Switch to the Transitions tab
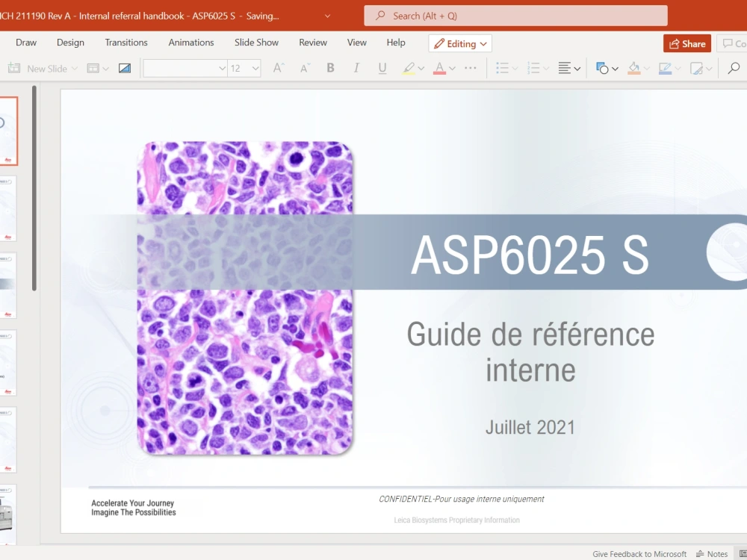The height and width of the screenshot is (560, 747). (x=126, y=43)
